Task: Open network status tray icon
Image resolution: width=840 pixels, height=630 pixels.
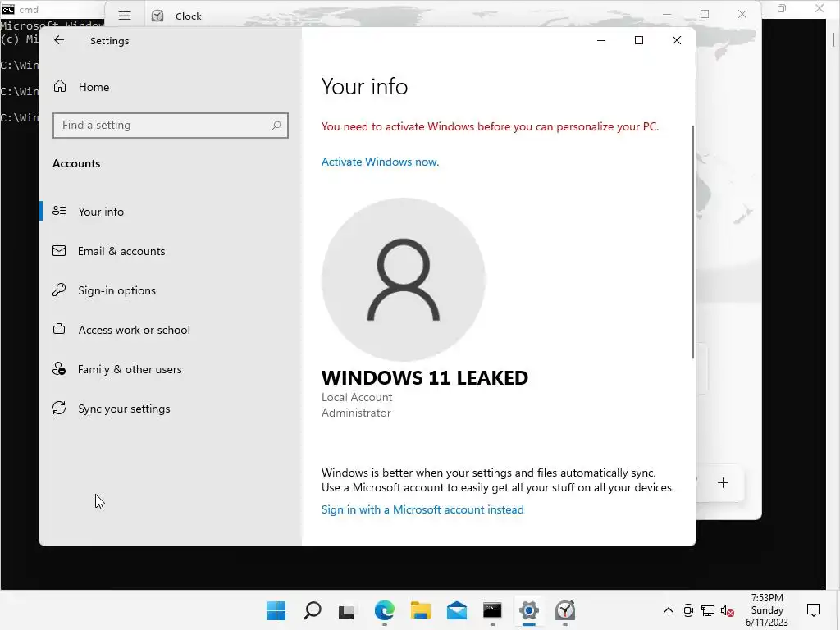Action: [x=708, y=610]
